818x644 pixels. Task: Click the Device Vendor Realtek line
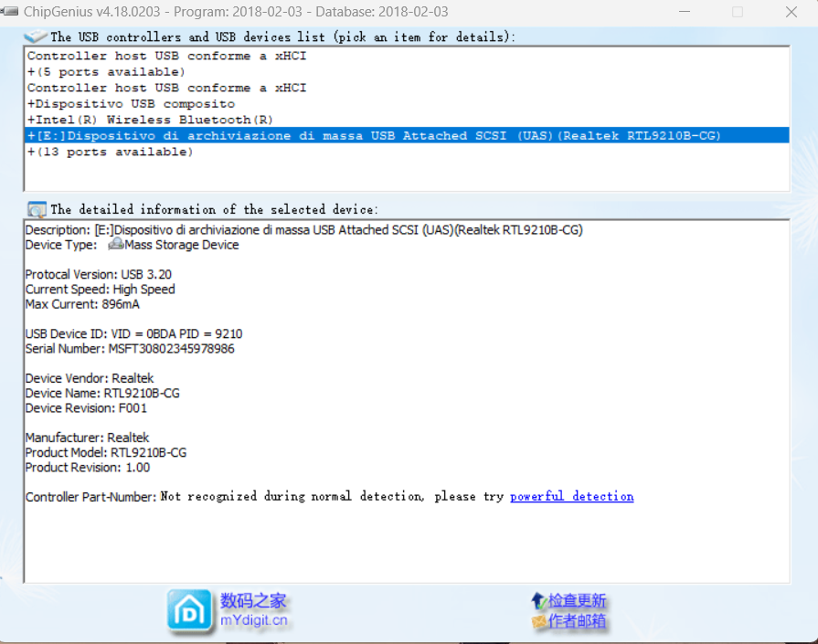90,378
